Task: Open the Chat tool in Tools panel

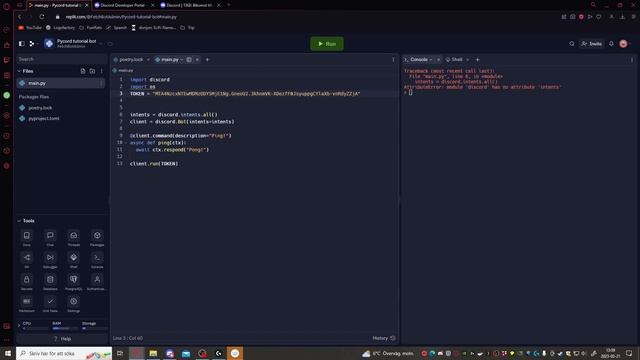Action: tap(50, 236)
